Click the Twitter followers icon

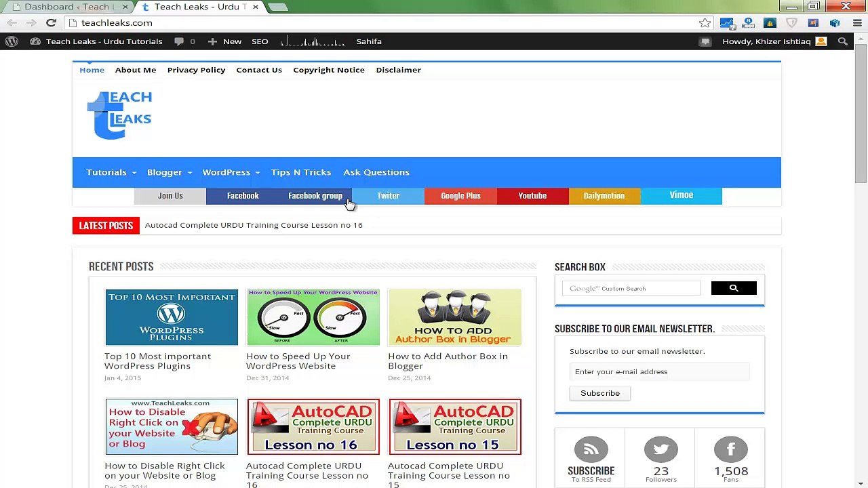pos(661,450)
